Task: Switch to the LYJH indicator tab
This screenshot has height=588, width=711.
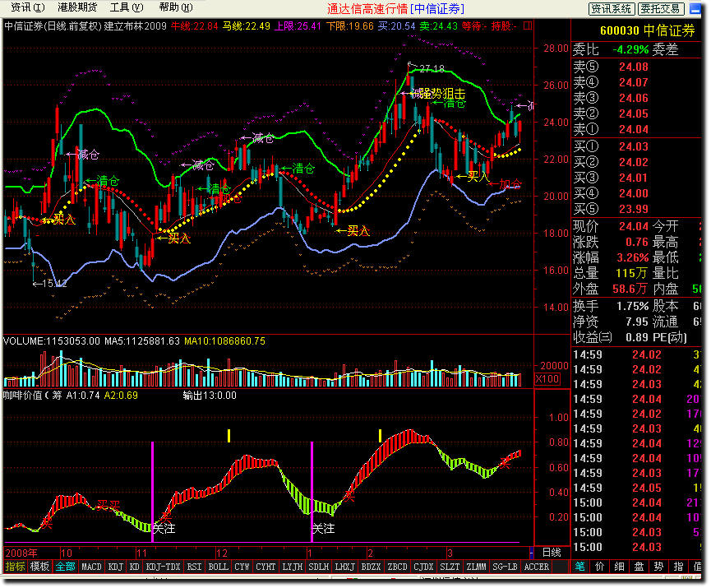Action: pyautogui.click(x=292, y=567)
